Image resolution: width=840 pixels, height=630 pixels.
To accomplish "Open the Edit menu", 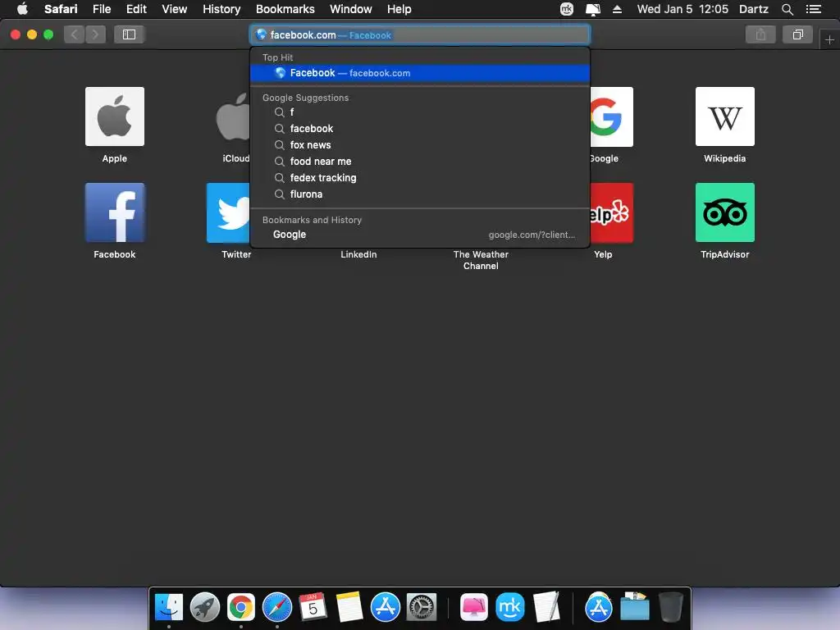I will click(x=136, y=9).
